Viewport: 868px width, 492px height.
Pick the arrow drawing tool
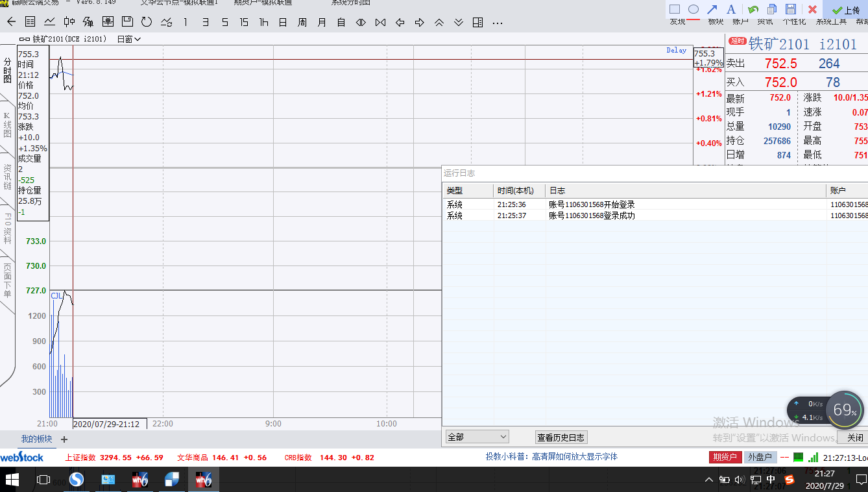click(712, 9)
